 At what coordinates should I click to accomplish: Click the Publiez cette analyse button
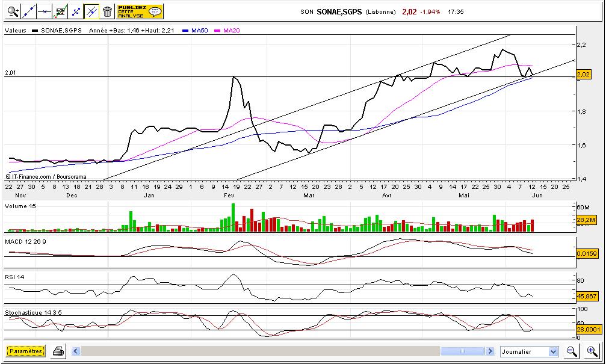[x=140, y=11]
